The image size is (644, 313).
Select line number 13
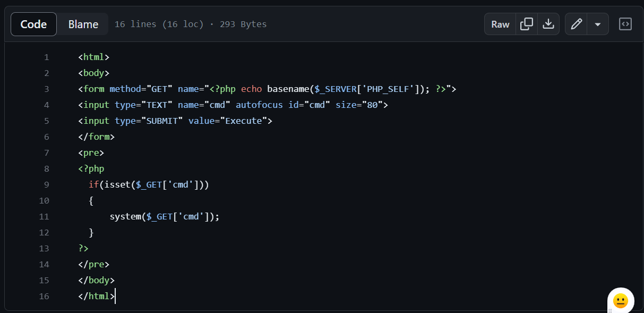point(44,248)
